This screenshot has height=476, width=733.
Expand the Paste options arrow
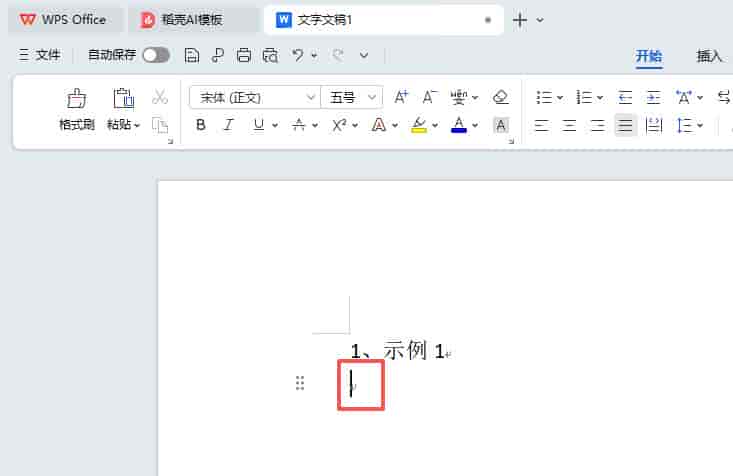pyautogui.click(x=137, y=125)
